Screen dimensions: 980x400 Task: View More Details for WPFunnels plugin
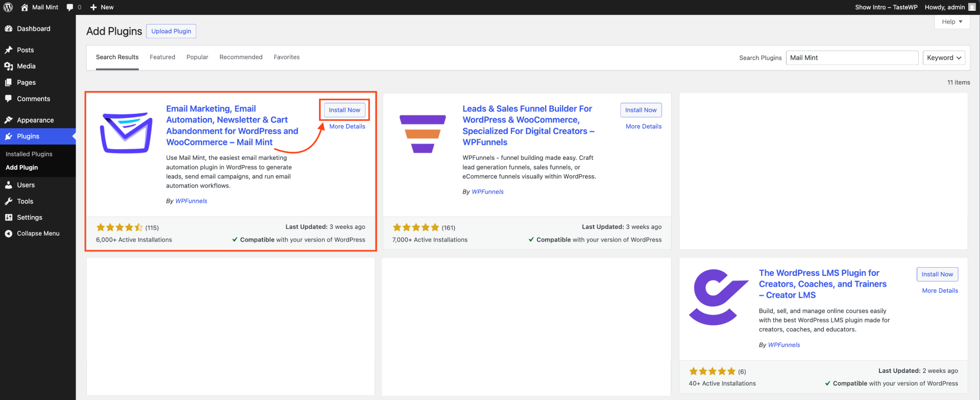coord(643,126)
